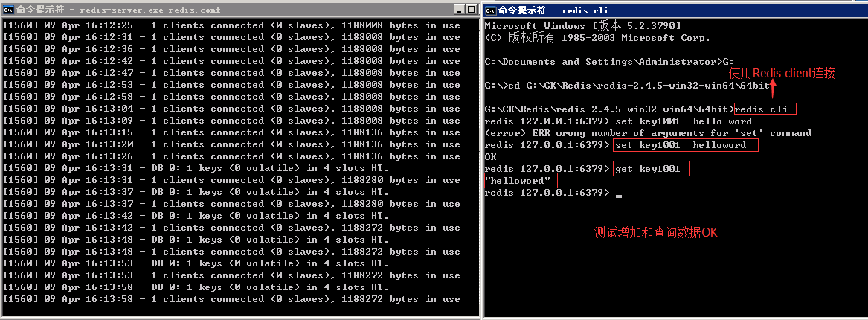The image size is (868, 320).
Task: Click the log line timestamped 16:13:04
Action: tap(231, 109)
